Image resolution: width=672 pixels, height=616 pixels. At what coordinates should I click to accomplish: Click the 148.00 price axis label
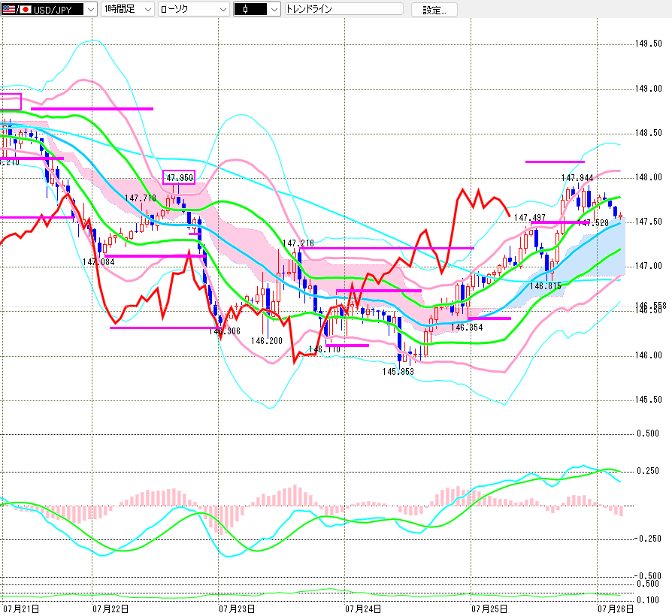[649, 177]
